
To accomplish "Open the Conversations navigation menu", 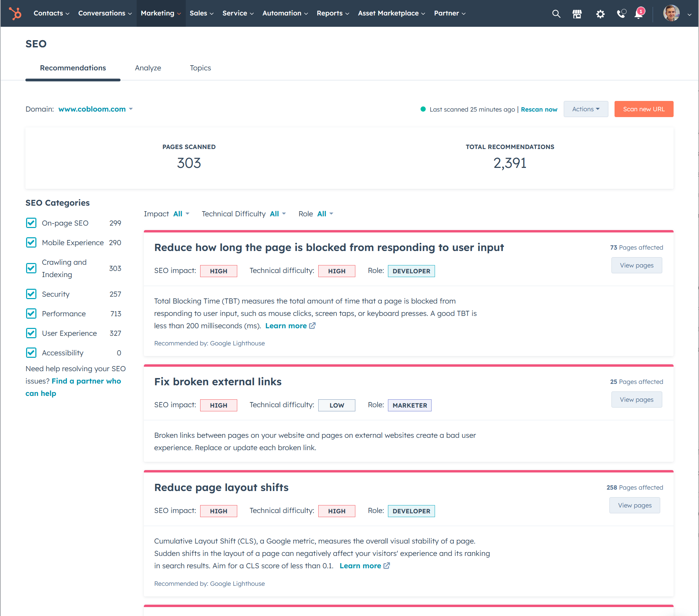I will click(x=105, y=13).
